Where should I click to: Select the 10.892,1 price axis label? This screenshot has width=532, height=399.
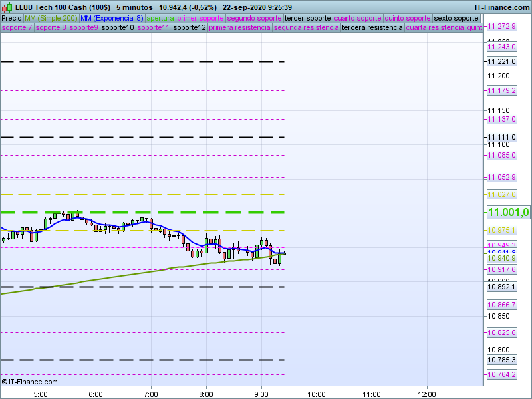[501, 287]
